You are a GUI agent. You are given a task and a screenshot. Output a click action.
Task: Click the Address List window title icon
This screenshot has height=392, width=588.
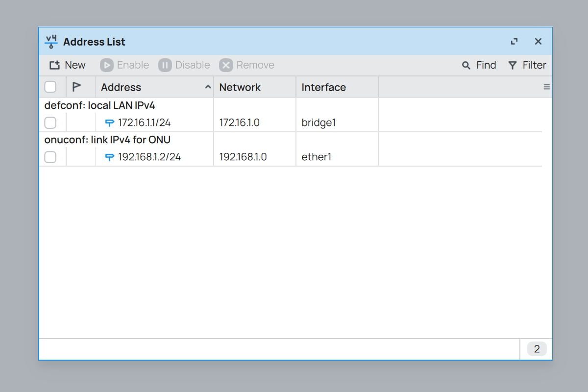pos(51,42)
